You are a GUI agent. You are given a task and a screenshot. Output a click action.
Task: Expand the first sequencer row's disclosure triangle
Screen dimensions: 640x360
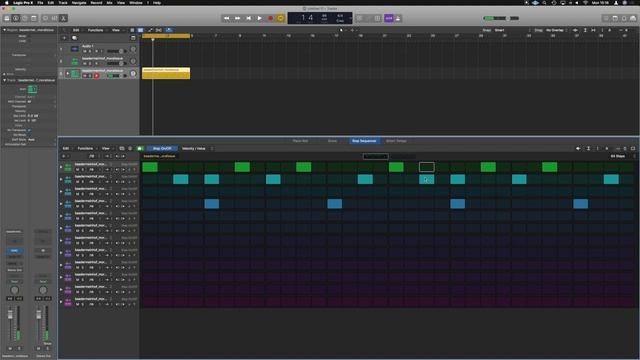point(61,167)
